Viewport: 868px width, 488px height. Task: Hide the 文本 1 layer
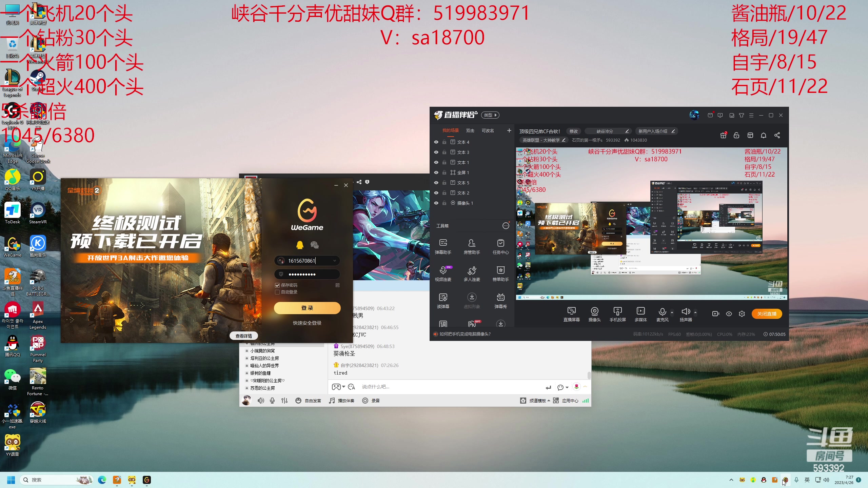(436, 162)
